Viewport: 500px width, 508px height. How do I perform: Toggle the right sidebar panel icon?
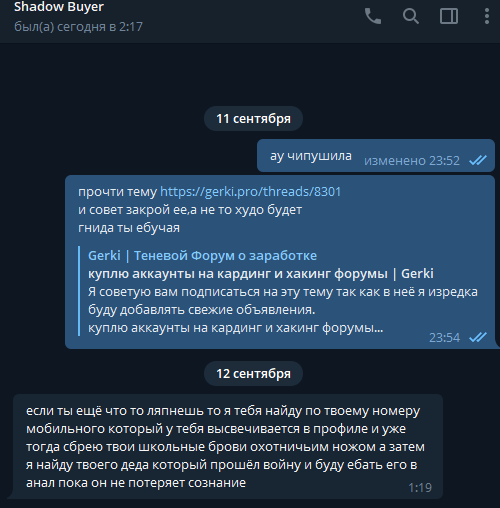(x=449, y=16)
